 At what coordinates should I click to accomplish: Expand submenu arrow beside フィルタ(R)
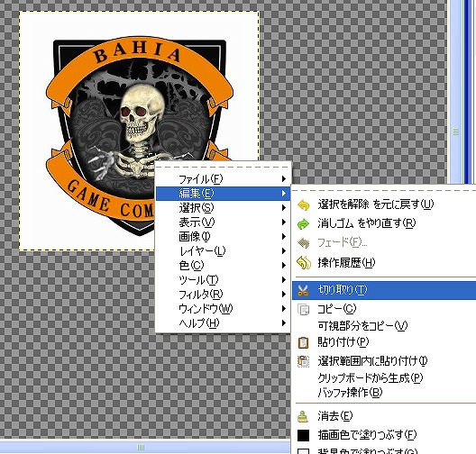click(284, 295)
